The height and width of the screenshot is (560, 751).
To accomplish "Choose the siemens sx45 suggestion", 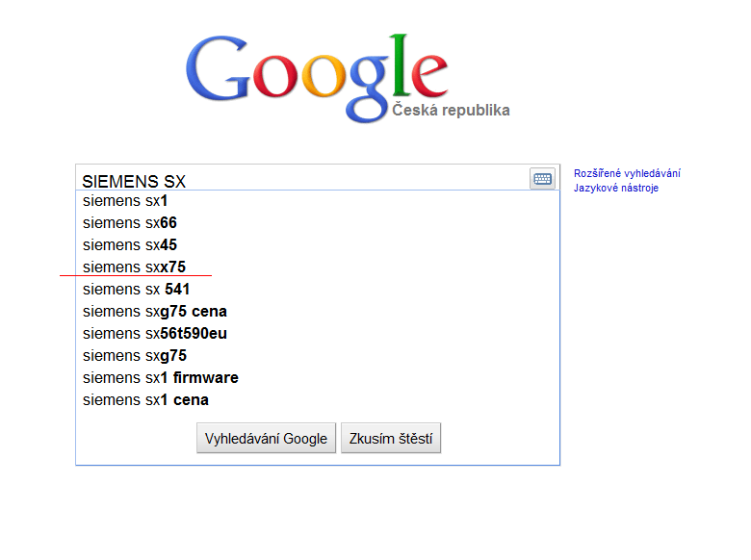I will (318, 244).
